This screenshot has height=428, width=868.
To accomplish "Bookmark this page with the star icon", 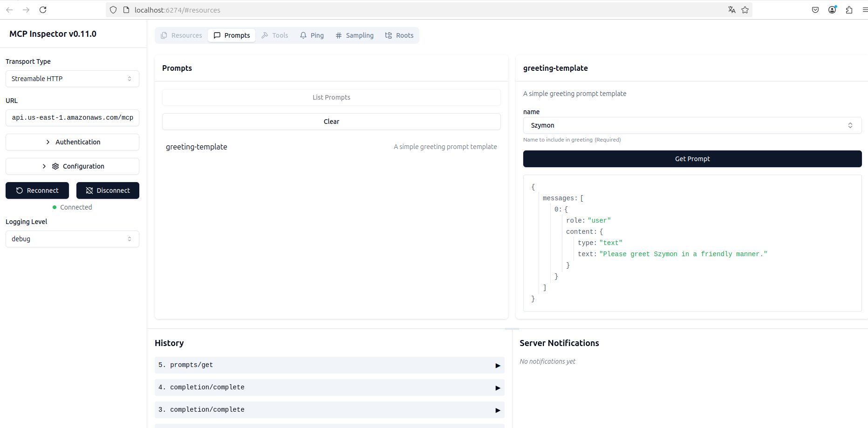I will (x=745, y=10).
